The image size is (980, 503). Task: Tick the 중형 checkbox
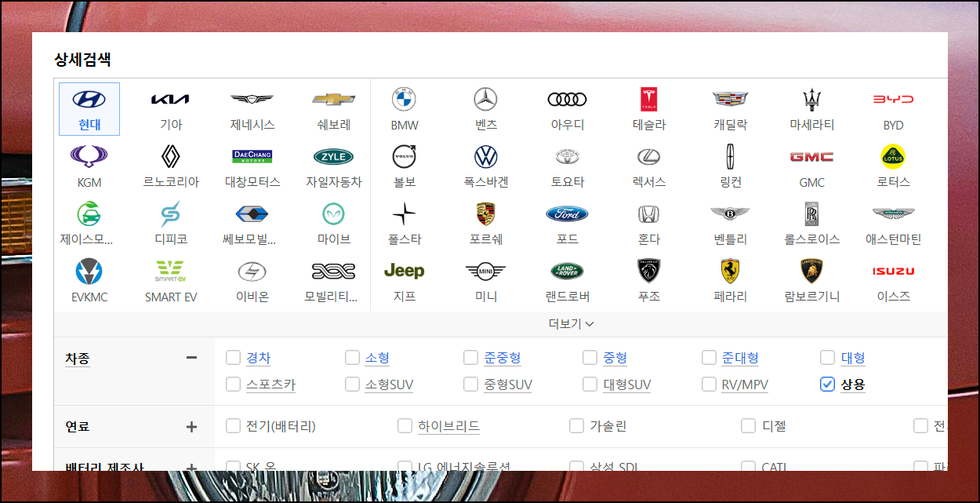point(590,358)
